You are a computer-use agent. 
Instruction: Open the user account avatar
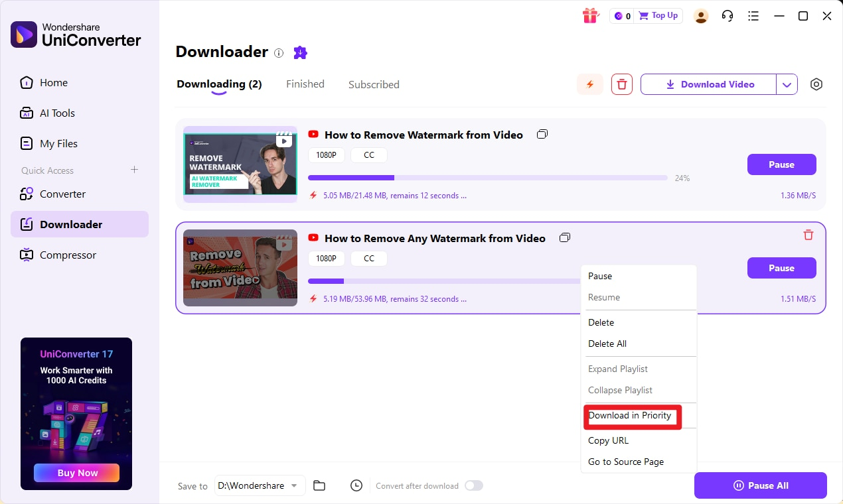pos(701,16)
